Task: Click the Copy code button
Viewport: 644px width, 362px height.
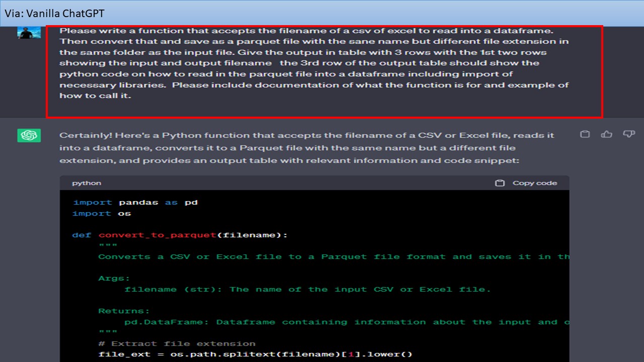Action: (x=526, y=183)
